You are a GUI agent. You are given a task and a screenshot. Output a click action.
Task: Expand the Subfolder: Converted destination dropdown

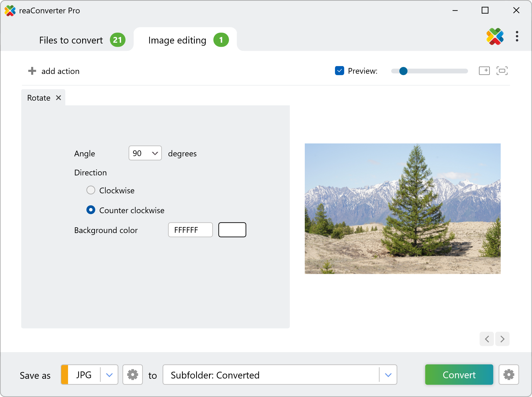click(x=388, y=375)
